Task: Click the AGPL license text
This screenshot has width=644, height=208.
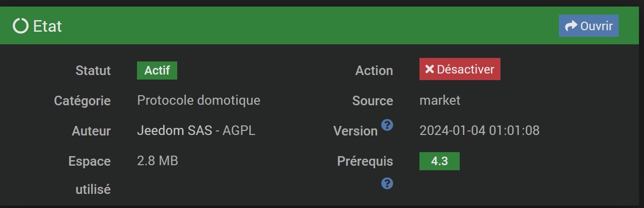Action: click(x=239, y=131)
